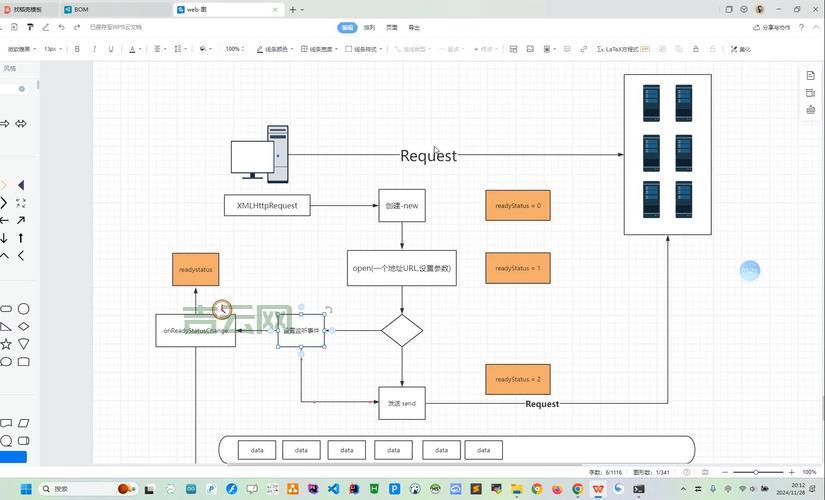Open the 100% zoom level dropdown

tap(235, 48)
